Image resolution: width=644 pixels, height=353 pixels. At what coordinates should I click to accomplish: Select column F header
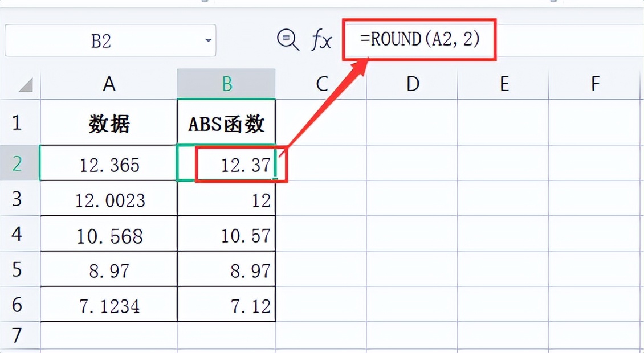point(594,83)
